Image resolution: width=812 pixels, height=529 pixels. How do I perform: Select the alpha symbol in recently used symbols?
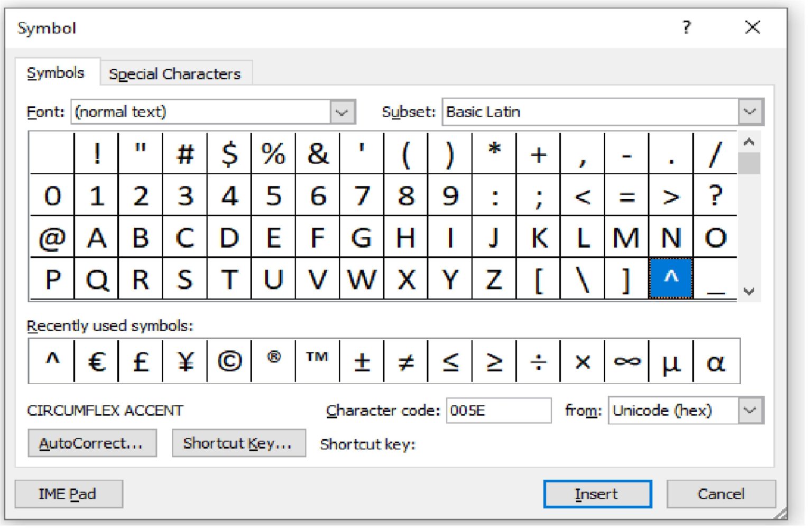click(x=715, y=361)
